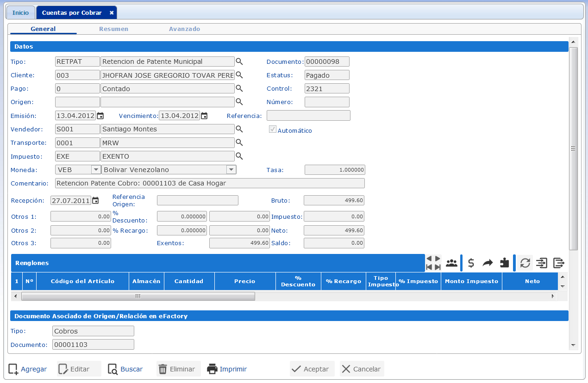Image resolution: width=588 pixels, height=383 pixels.
Task: Go to the Inicio tab
Action: pos(20,12)
